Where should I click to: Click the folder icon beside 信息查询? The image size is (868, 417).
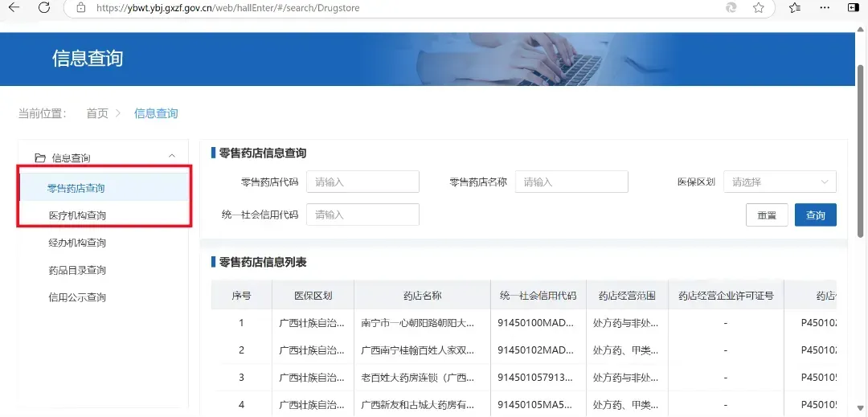(x=40, y=158)
